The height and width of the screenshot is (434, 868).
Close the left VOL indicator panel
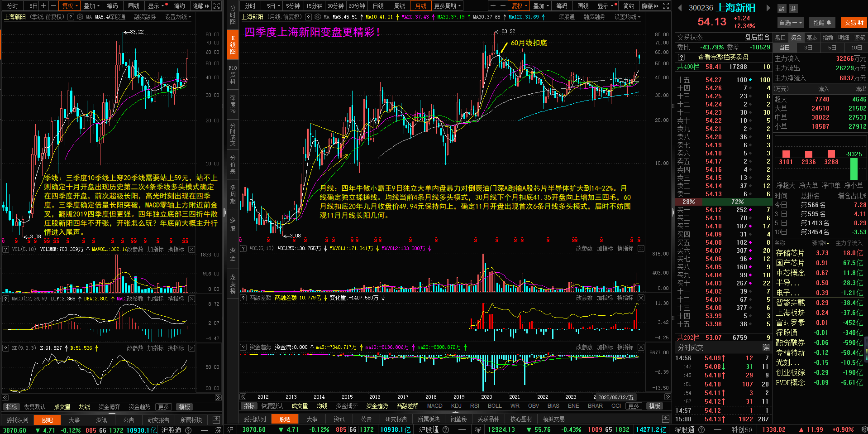tap(191, 249)
